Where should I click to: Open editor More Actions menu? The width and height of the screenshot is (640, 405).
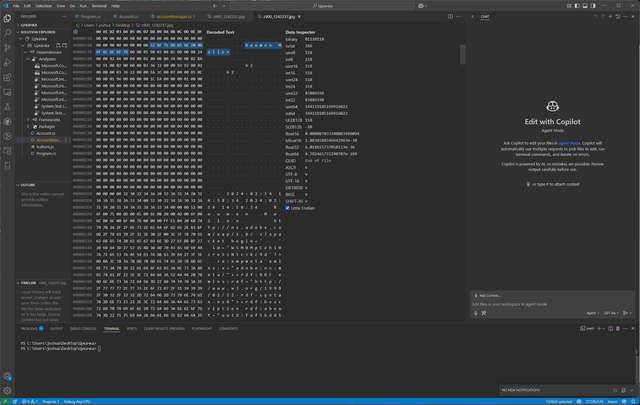click(458, 17)
